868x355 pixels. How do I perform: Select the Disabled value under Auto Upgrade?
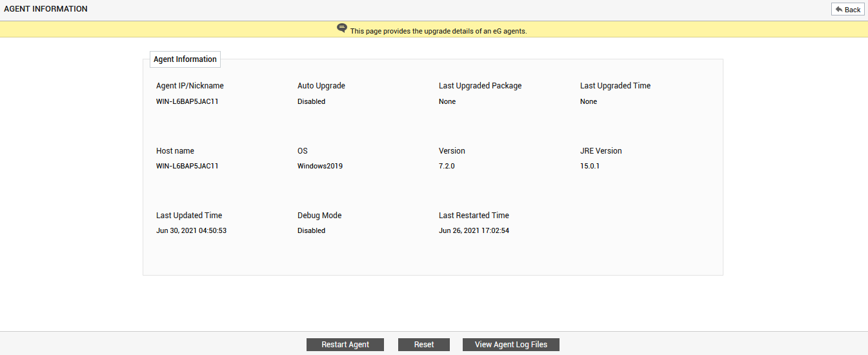[311, 101]
